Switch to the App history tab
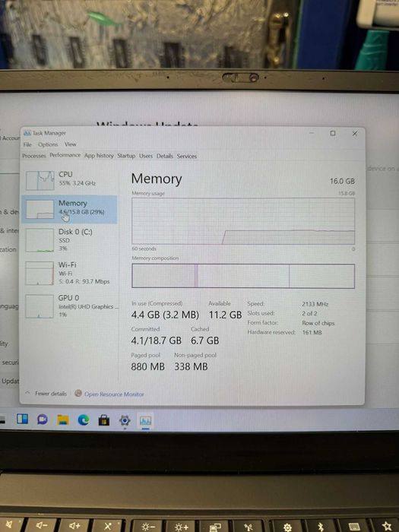Viewport: 399px width, 532px height. (x=99, y=155)
